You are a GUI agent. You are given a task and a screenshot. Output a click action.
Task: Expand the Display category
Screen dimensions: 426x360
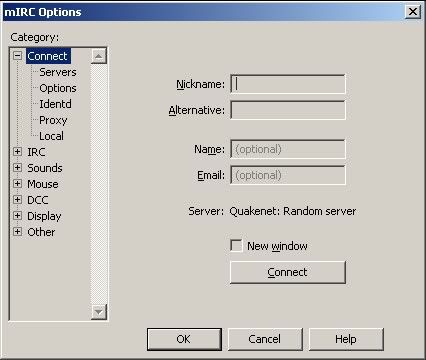[17, 216]
